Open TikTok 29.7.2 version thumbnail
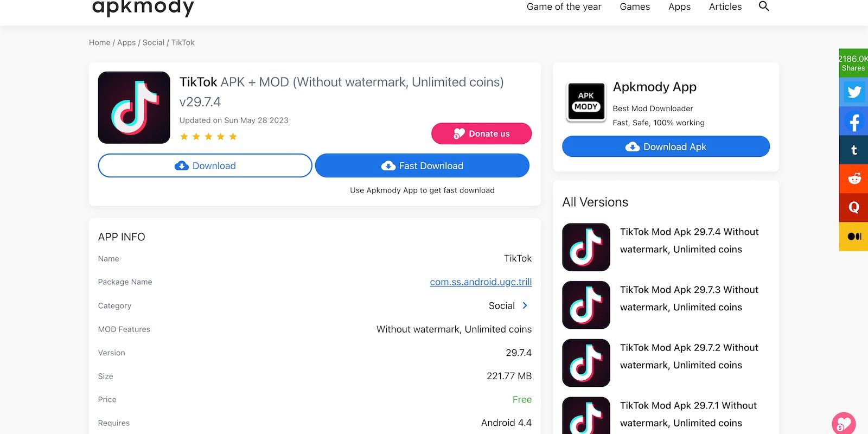The image size is (868, 434). click(x=586, y=363)
